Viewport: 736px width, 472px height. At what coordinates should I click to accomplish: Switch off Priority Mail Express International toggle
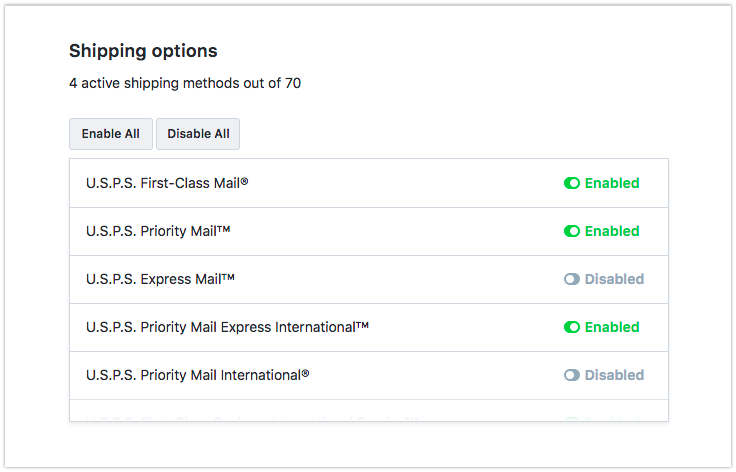pyautogui.click(x=572, y=328)
